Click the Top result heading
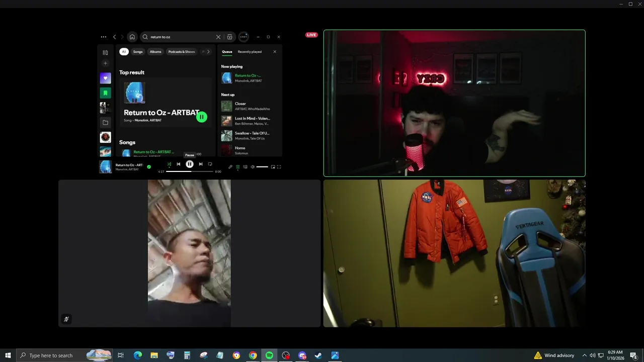The width and height of the screenshot is (644, 362). click(x=132, y=72)
